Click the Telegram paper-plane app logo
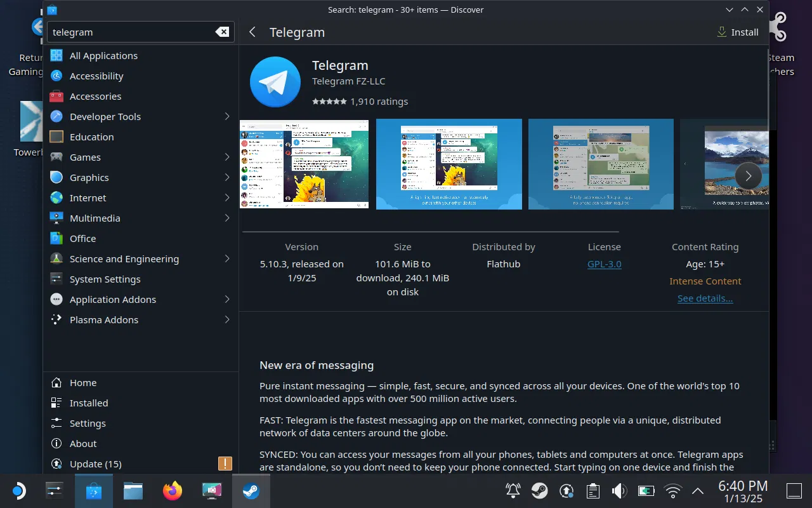Screen dimensions: 812x508 click(x=275, y=82)
